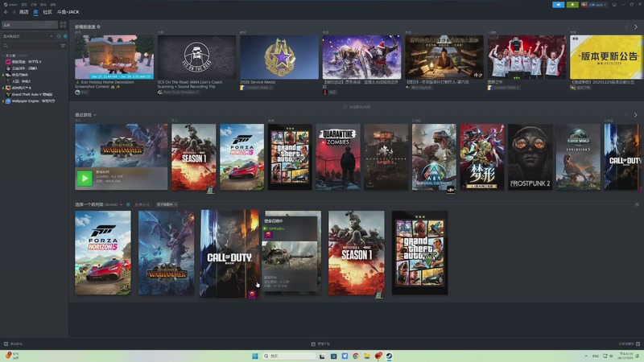
Task: Toggle the shelf ready-to-play filter icon
Action: pos(128,204)
